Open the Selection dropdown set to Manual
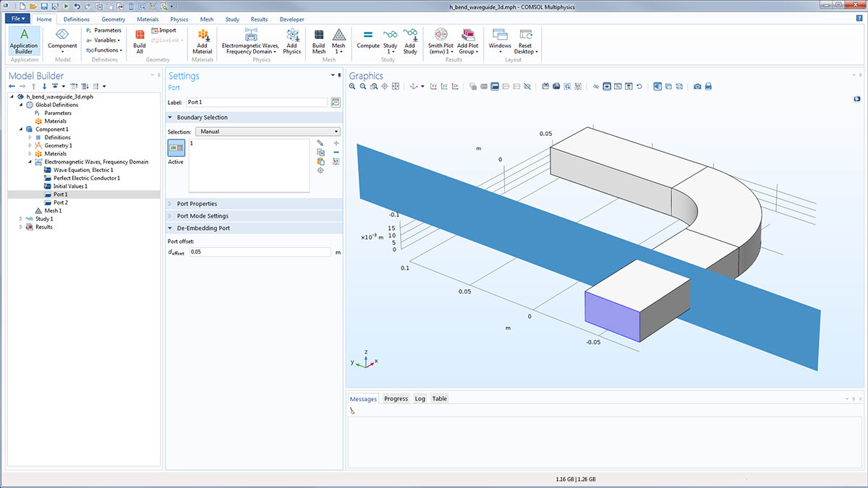The height and width of the screenshot is (488, 868). point(268,132)
